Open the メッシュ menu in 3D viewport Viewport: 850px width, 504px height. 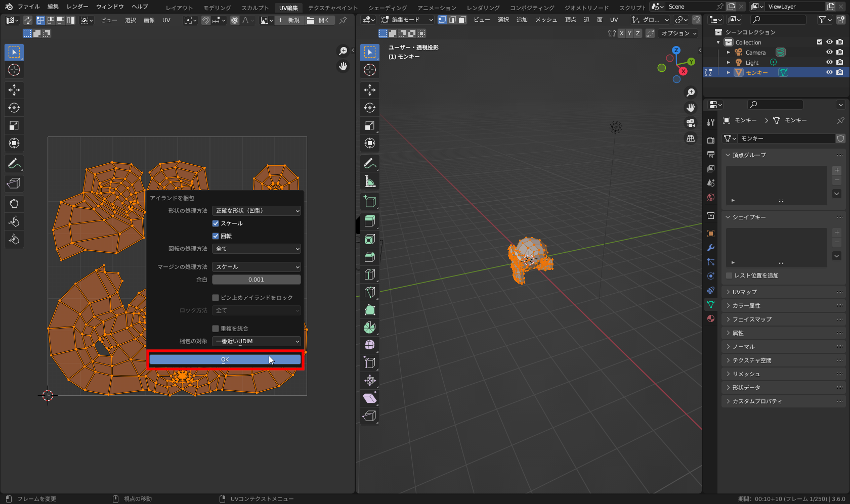pos(546,20)
